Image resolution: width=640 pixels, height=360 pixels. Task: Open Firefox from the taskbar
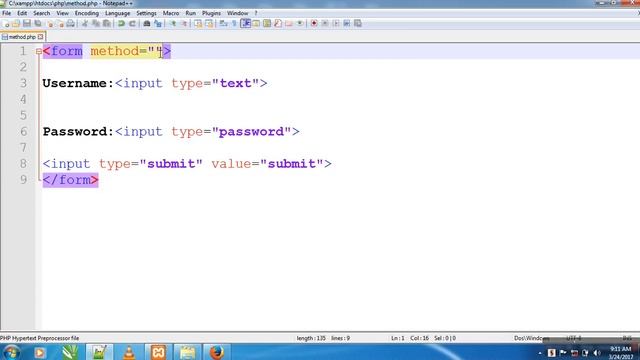[217, 352]
